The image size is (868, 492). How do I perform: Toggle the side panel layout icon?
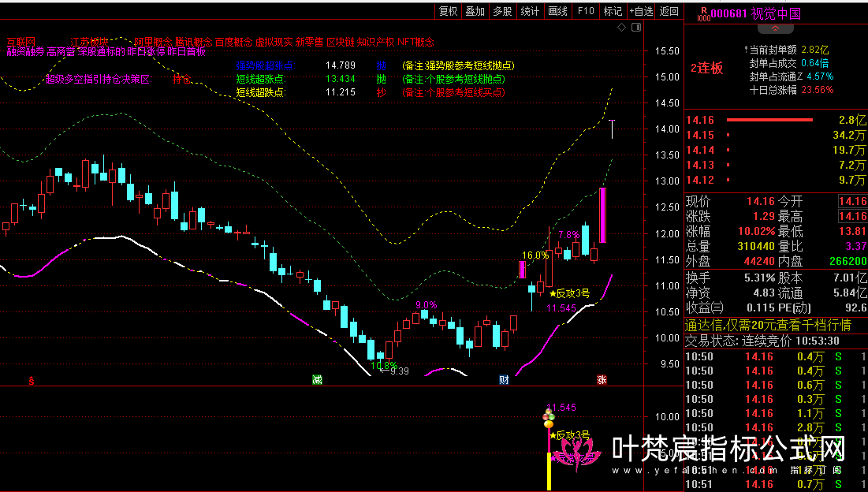click(636, 27)
